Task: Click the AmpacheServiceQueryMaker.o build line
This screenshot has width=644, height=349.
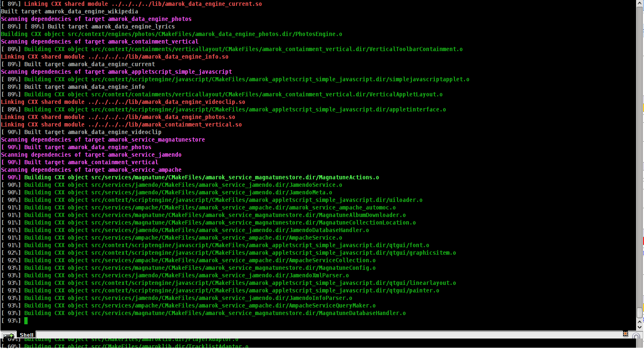Action: pos(200,305)
